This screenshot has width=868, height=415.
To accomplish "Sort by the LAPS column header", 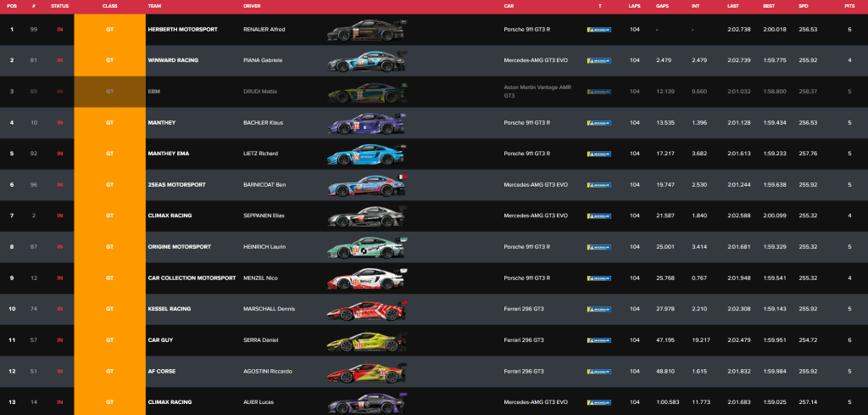I will pos(634,6).
